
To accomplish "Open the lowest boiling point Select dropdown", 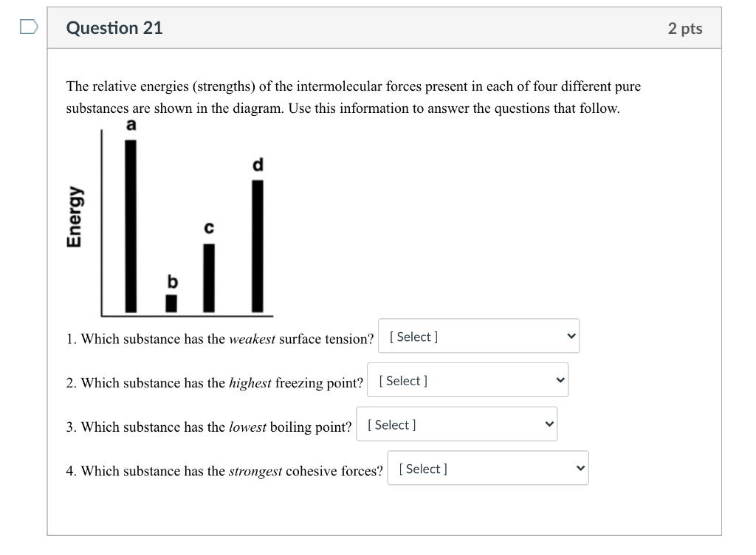I will click(456, 424).
